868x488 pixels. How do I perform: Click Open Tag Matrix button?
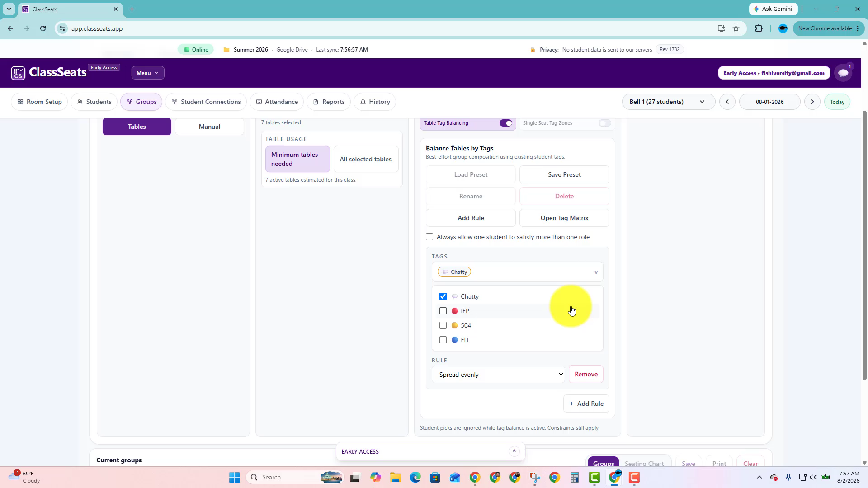coord(564,218)
